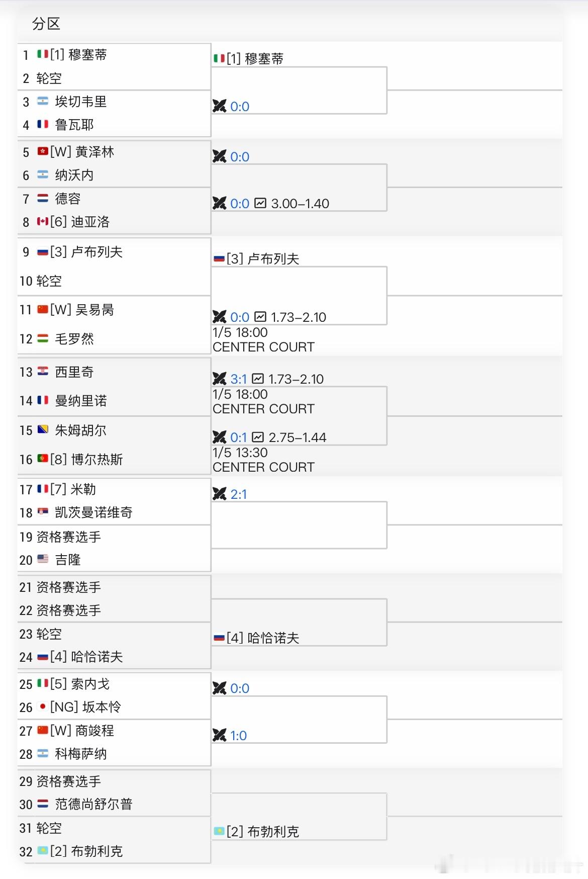Viewport: 588px width, 879px height.
Task: Select player 凯茨曼诺维奇
Action: click(x=93, y=512)
